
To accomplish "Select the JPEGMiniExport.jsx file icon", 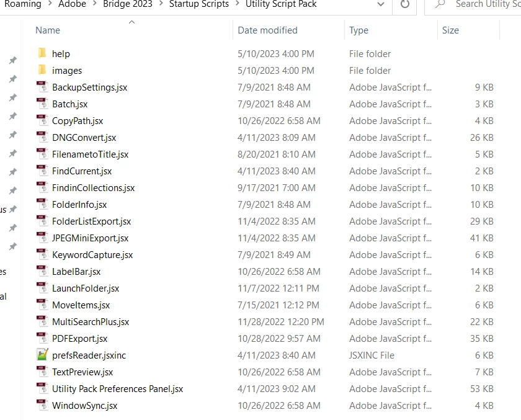I will coord(42,237).
